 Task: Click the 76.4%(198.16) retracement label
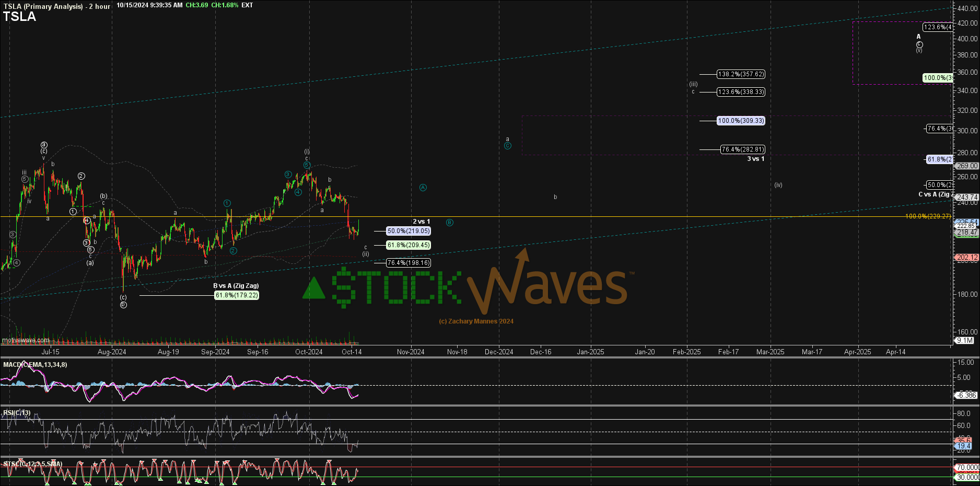pyautogui.click(x=409, y=263)
